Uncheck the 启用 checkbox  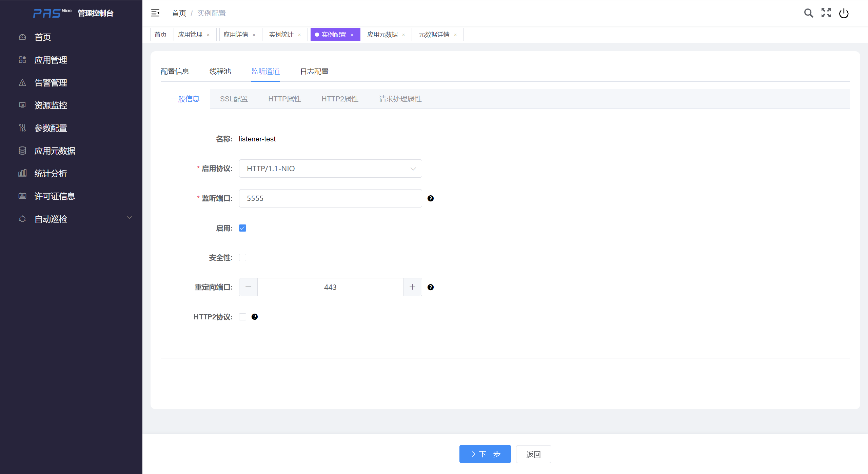[x=242, y=228]
